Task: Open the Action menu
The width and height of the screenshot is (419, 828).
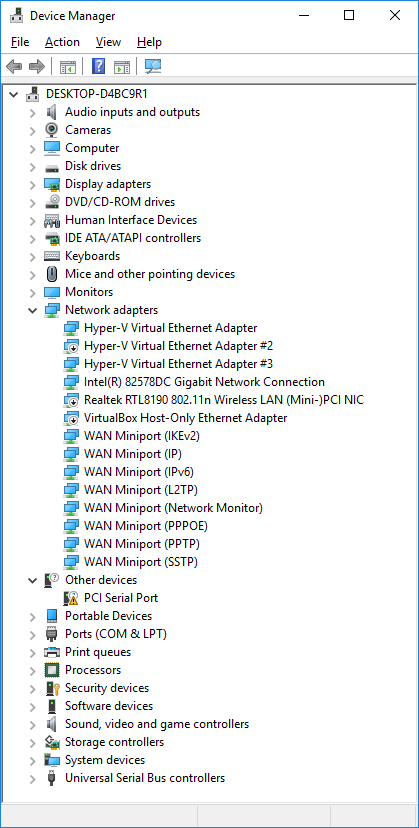Action: point(62,42)
